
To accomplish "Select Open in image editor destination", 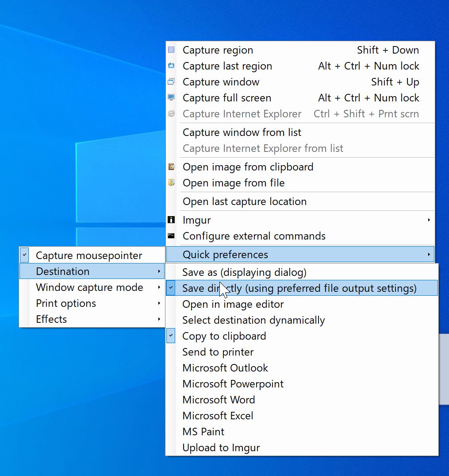I will 233,304.
